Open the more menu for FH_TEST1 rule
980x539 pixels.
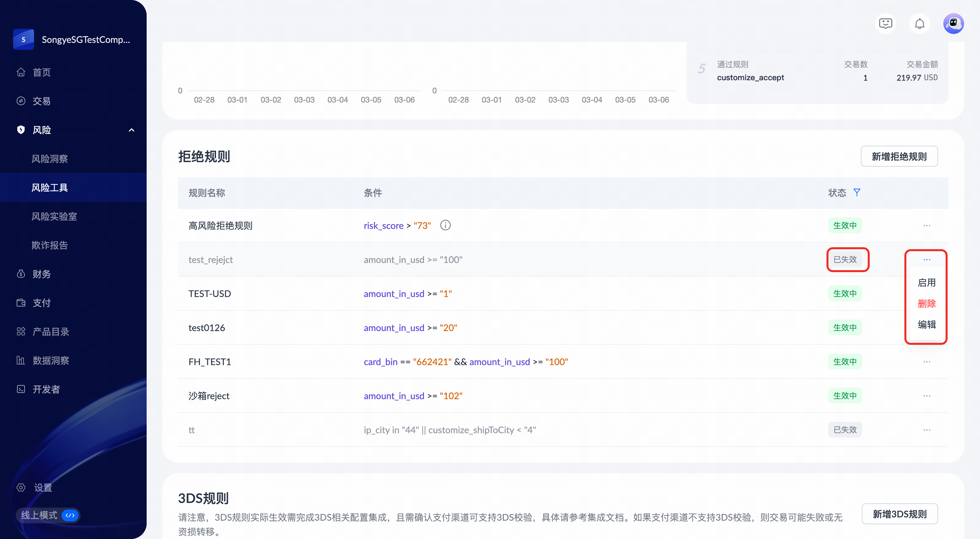tap(926, 362)
